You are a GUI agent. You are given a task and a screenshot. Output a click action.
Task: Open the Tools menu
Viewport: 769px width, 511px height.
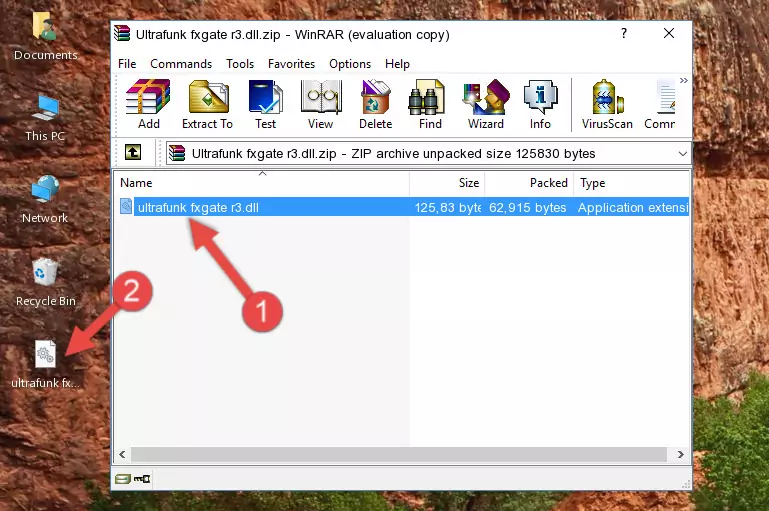240,64
